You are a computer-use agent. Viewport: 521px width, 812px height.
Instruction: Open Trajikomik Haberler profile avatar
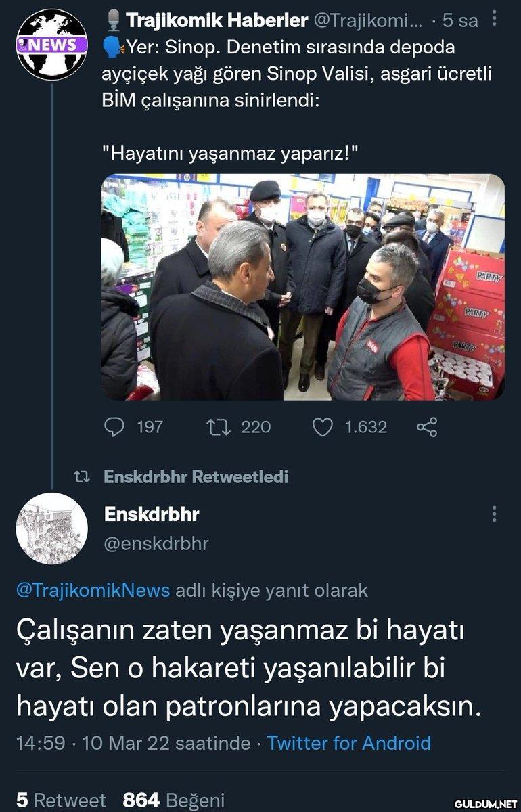[51, 45]
